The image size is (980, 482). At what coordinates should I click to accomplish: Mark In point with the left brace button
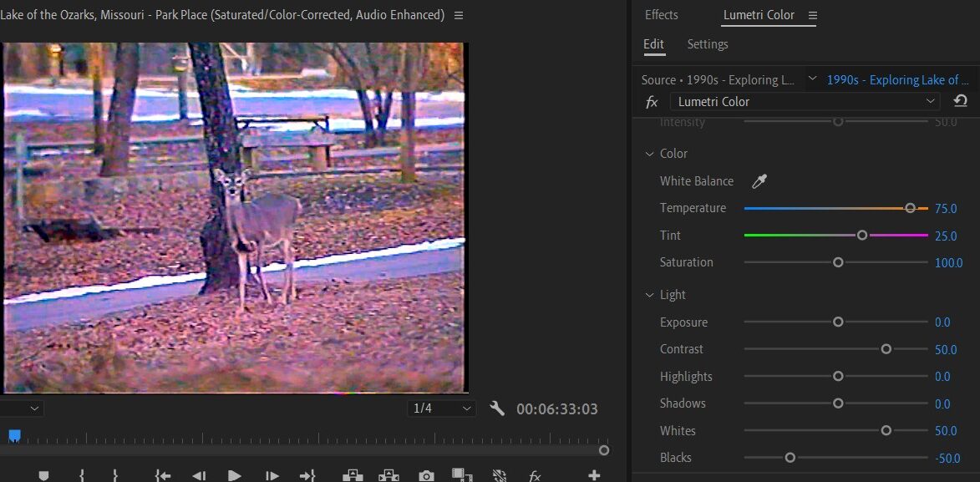coord(82,476)
